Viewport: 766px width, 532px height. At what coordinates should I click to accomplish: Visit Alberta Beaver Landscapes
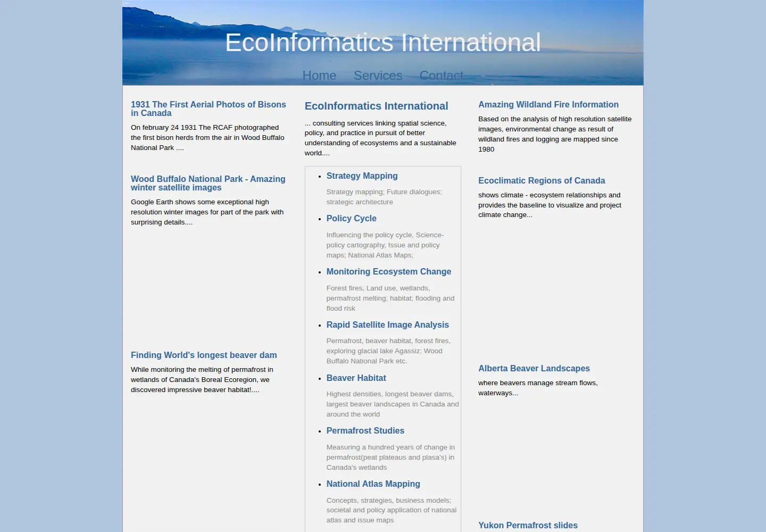pos(534,369)
